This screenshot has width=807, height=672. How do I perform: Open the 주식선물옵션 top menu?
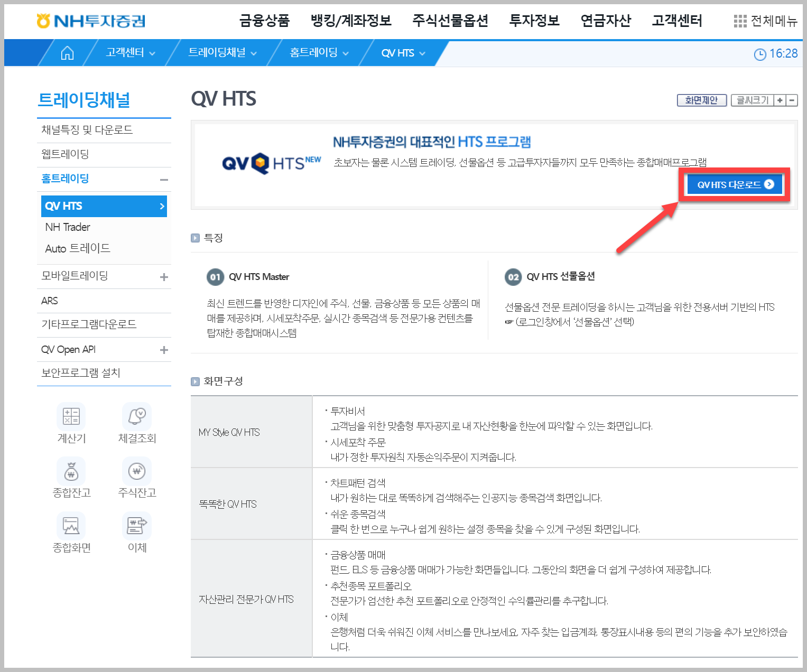pos(450,21)
